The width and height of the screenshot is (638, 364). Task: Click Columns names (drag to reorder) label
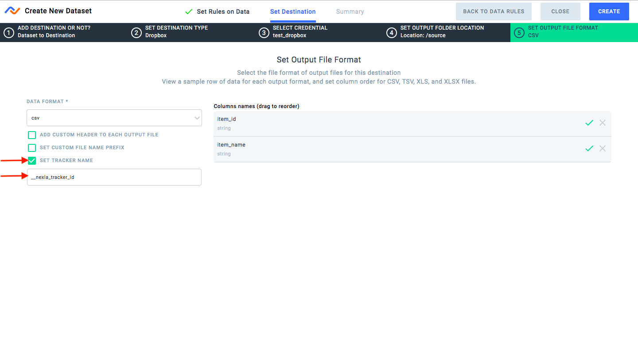click(x=257, y=106)
